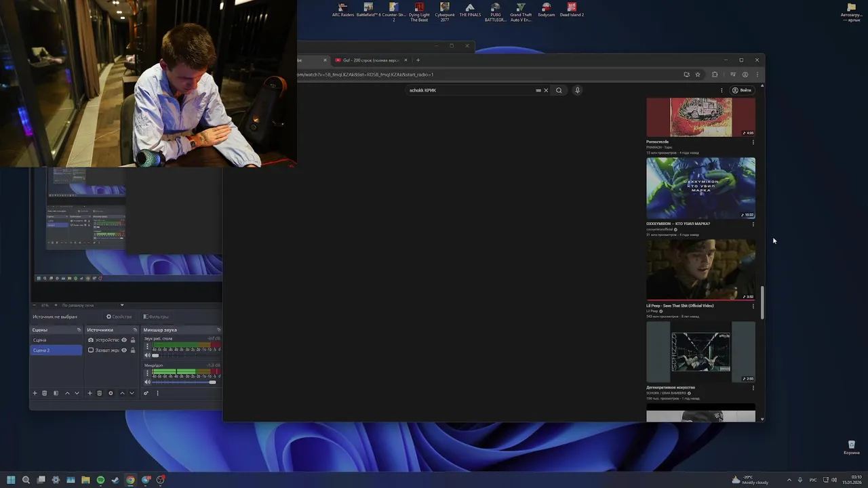Image resolution: width=868 pixels, height=488 pixels.
Task: Close the Guf '200 строк' browser tab
Action: point(406,60)
